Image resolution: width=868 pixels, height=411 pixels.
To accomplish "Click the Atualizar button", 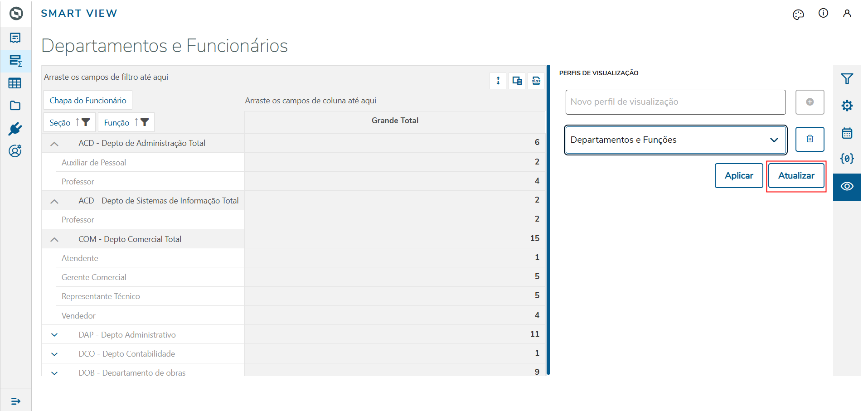I will [796, 175].
